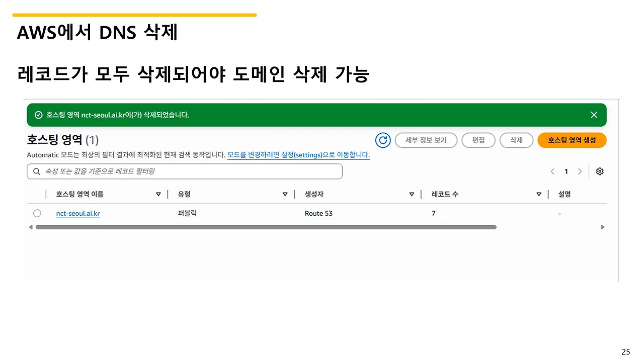Open the 생성자 column sort dropdown
This screenshot has height=362, width=644.
click(412, 194)
